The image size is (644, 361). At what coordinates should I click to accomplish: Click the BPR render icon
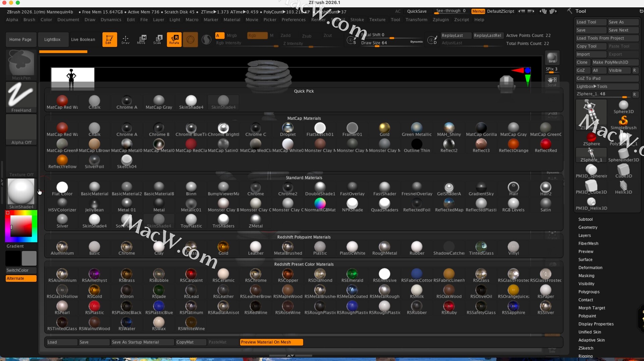552,58
